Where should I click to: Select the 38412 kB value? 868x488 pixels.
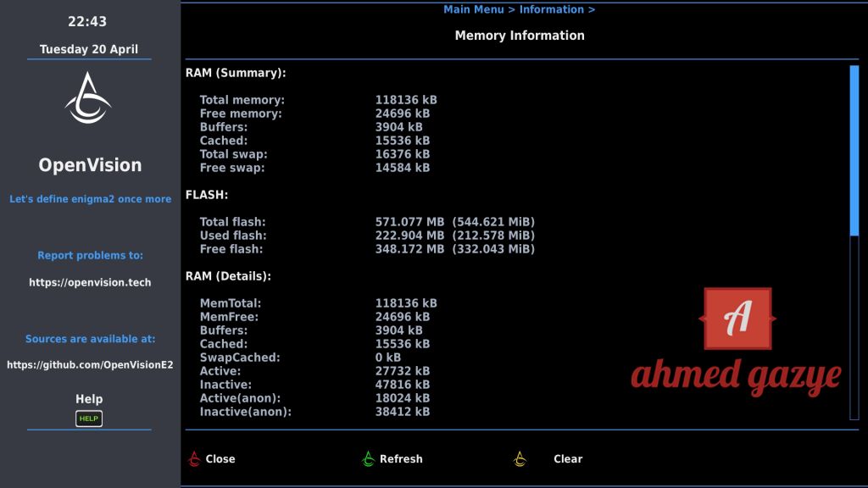pos(403,412)
